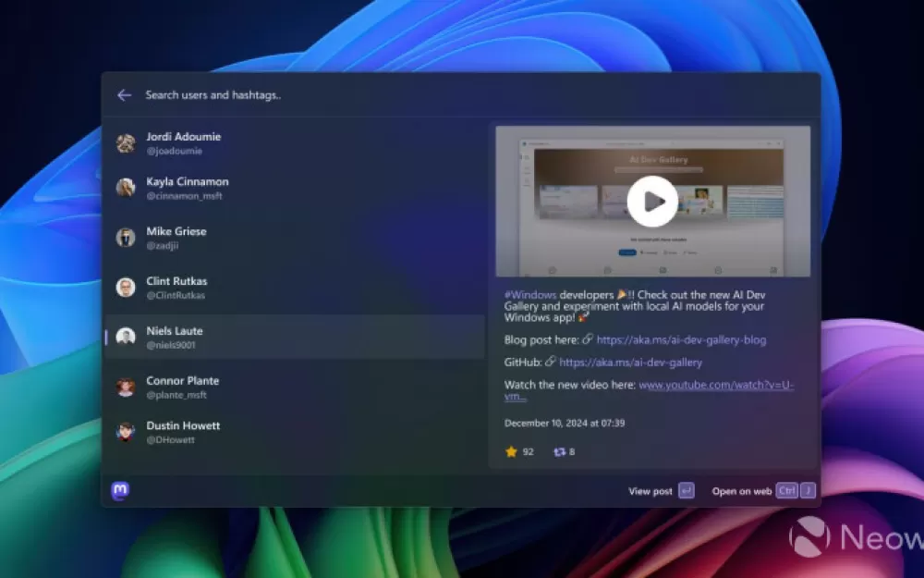Open the GitHub aka.ms/ai-dev-gallery link
This screenshot has height=578, width=924.
(x=630, y=363)
